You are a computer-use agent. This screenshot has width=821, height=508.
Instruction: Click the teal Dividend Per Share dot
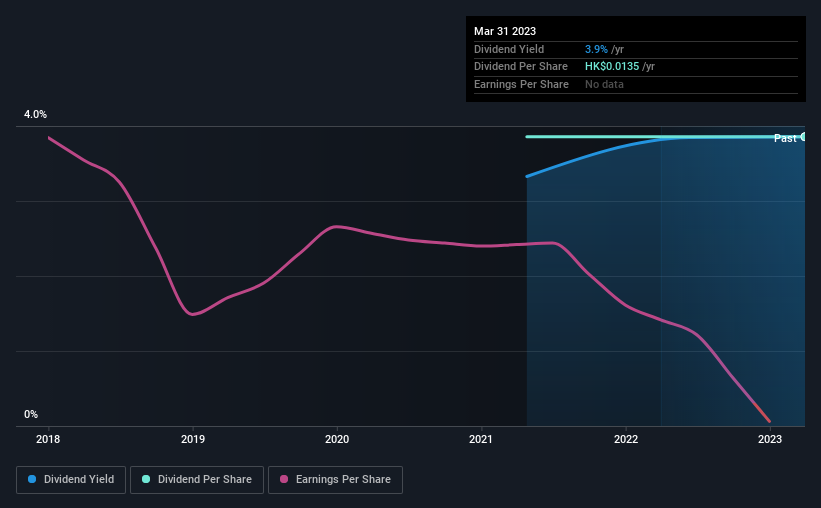coord(146,479)
